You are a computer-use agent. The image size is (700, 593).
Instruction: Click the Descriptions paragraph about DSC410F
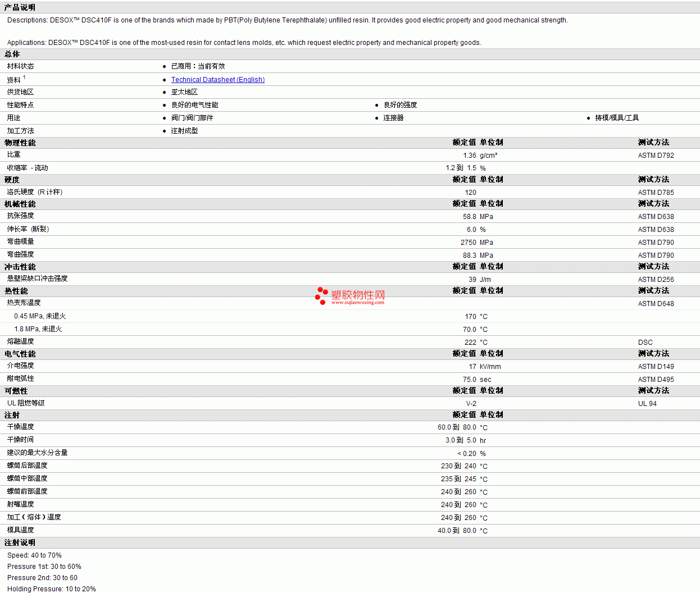coord(288,20)
